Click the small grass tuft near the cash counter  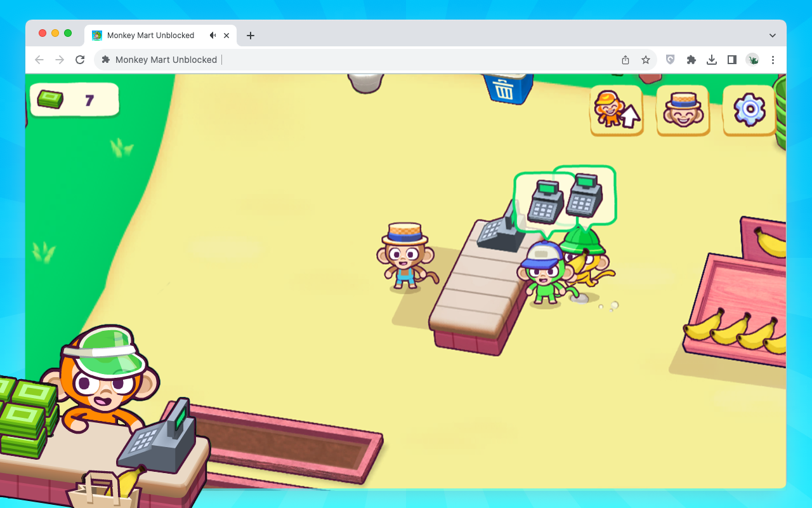[x=122, y=148]
